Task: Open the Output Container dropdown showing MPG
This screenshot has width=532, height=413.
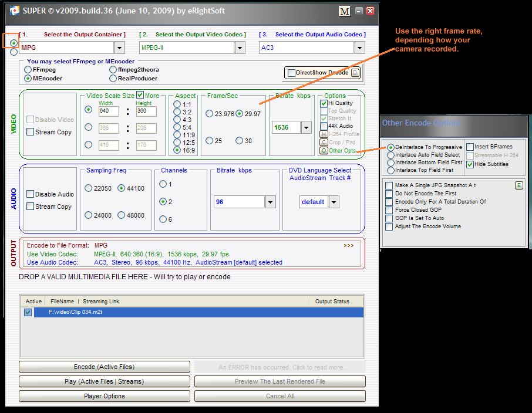Action: (119, 48)
